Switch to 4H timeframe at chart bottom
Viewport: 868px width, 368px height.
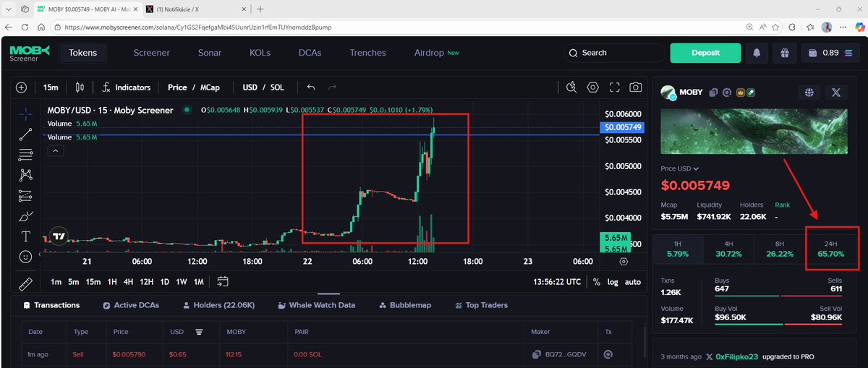coord(128,281)
